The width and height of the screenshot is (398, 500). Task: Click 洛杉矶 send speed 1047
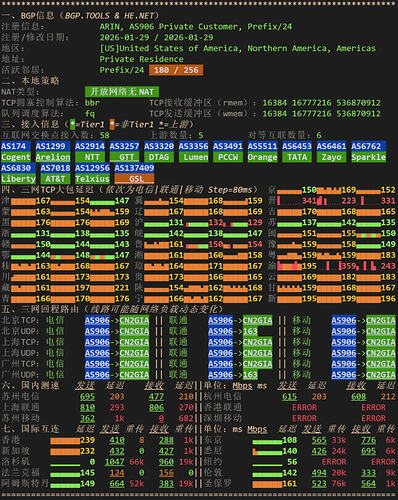tap(114, 462)
